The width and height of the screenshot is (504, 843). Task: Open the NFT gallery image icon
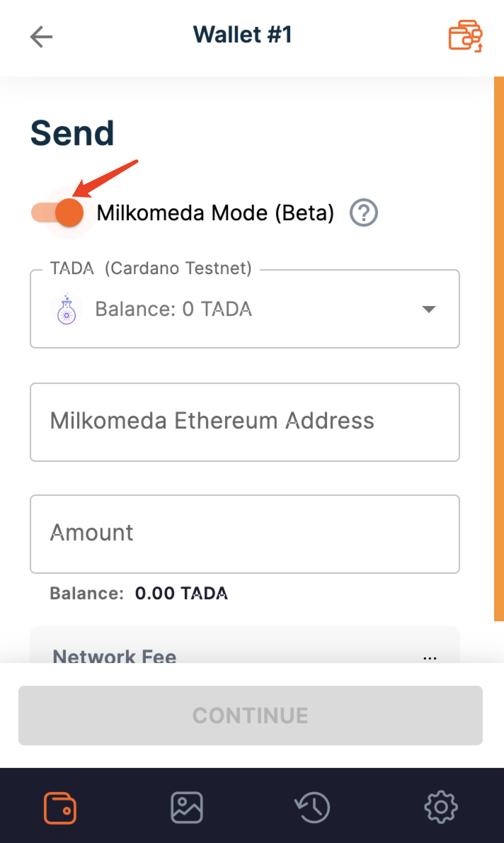(x=187, y=807)
